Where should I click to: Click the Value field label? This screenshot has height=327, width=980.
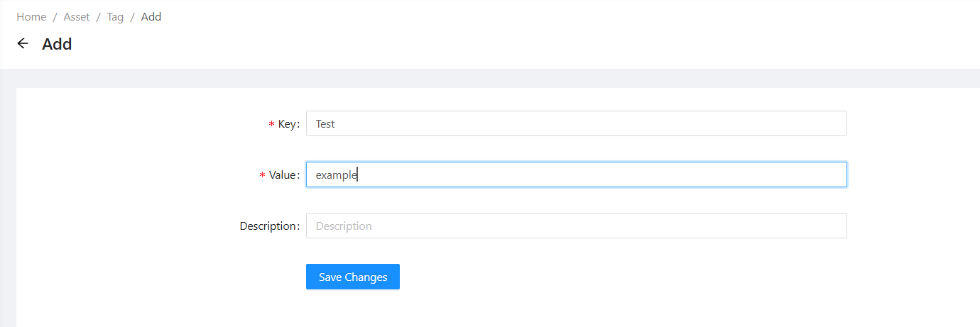click(x=283, y=175)
